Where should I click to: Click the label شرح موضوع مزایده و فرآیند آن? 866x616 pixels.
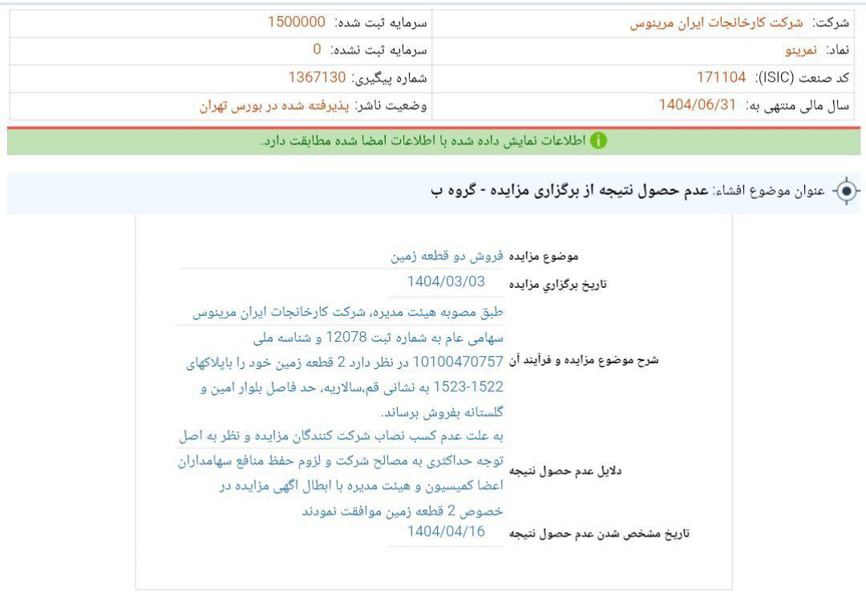[584, 360]
